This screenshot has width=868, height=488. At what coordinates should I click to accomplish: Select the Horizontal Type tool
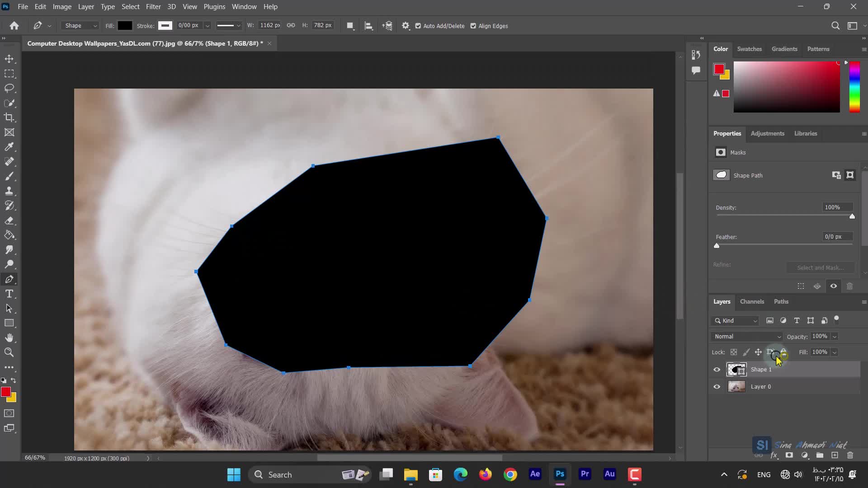pos(9,294)
